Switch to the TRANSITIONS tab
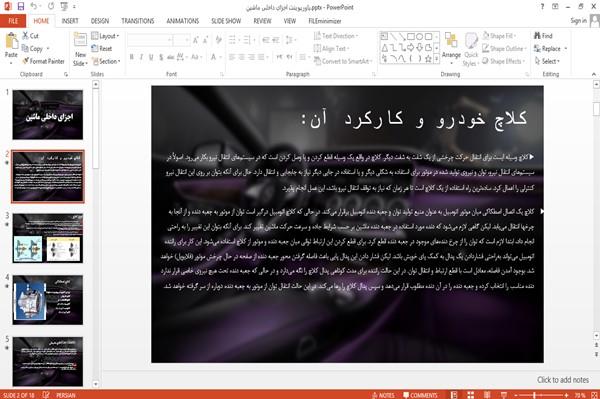Image resolution: width=600 pixels, height=399 pixels. point(138,21)
